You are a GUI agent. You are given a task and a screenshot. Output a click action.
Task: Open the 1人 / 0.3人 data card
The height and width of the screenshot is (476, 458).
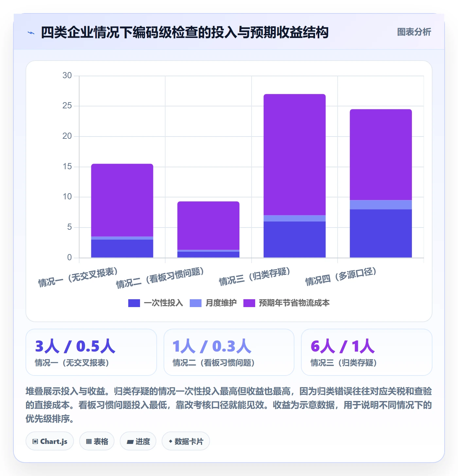pos(229,352)
